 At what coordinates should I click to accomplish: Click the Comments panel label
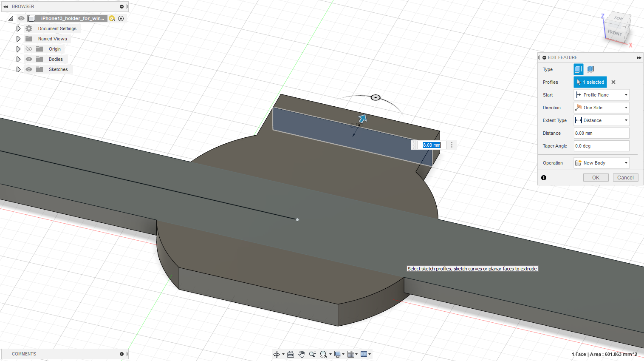[24, 354]
